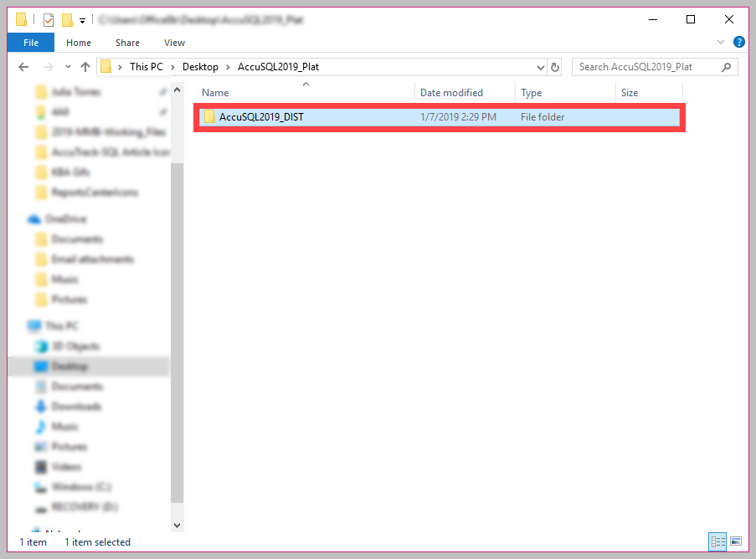Minimize the File Explorer window
The width and height of the screenshot is (756, 559).
pos(653,19)
